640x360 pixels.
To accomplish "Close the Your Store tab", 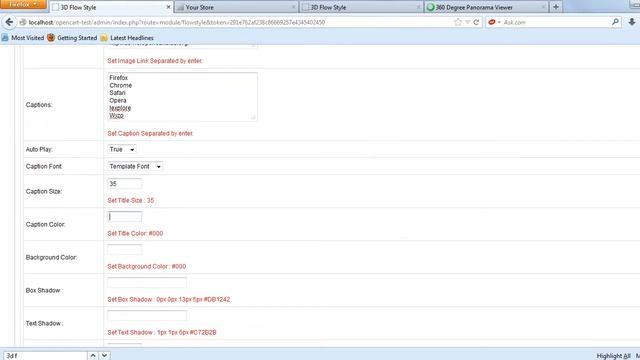I will pyautogui.click(x=293, y=7).
